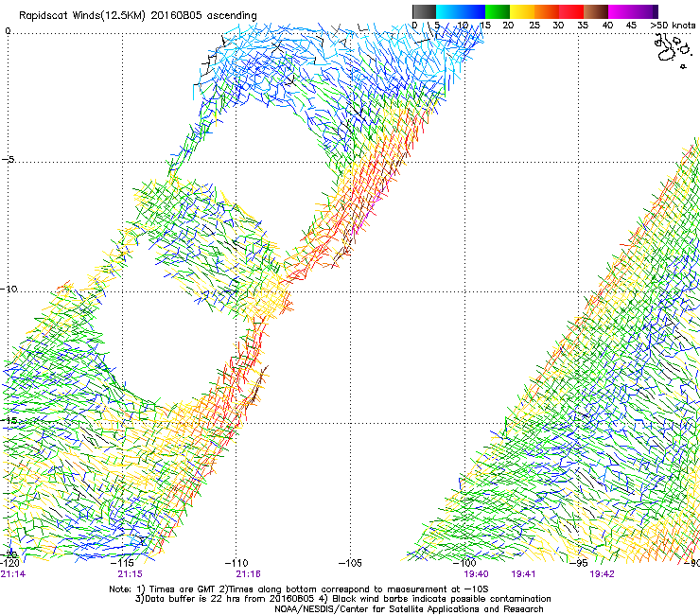Click the '21:16' overpass time label
The height and width of the screenshot is (615, 700).
coord(248,574)
